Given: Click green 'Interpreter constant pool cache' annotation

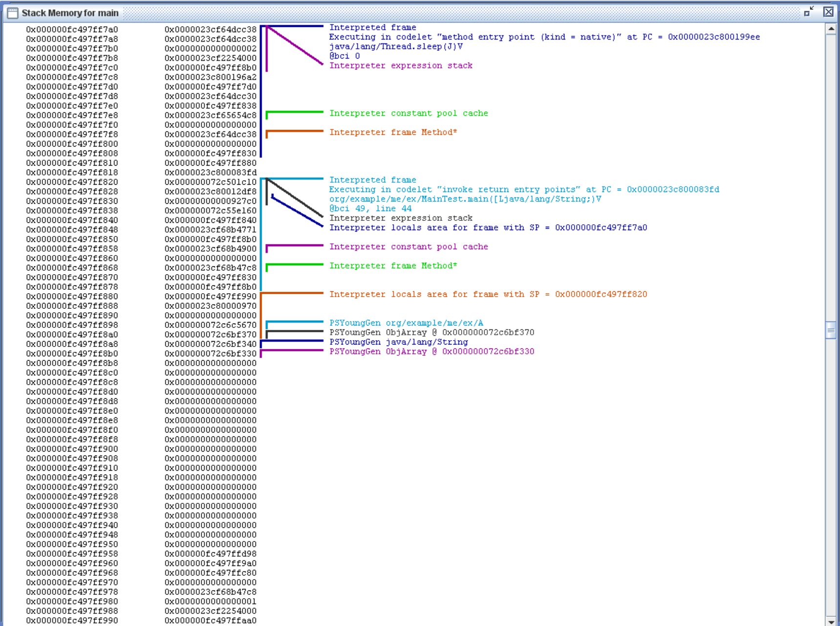Looking at the screenshot, I should coord(409,113).
